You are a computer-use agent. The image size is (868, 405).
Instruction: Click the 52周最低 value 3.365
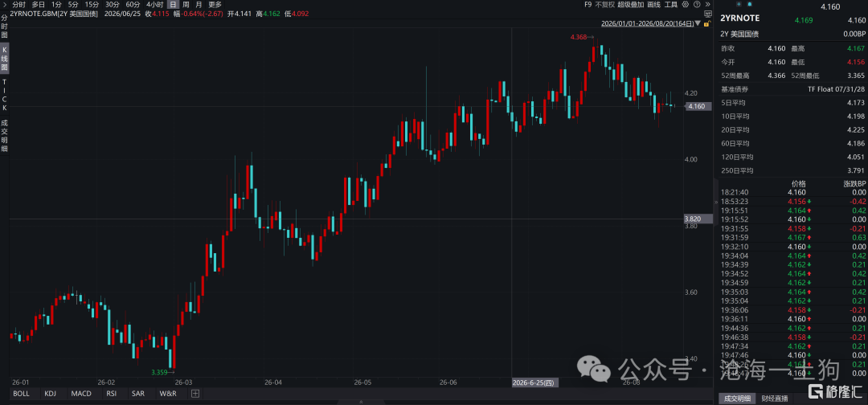tap(855, 76)
